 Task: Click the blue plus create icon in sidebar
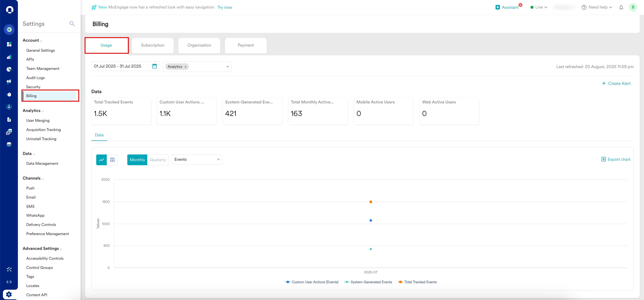[x=9, y=30]
